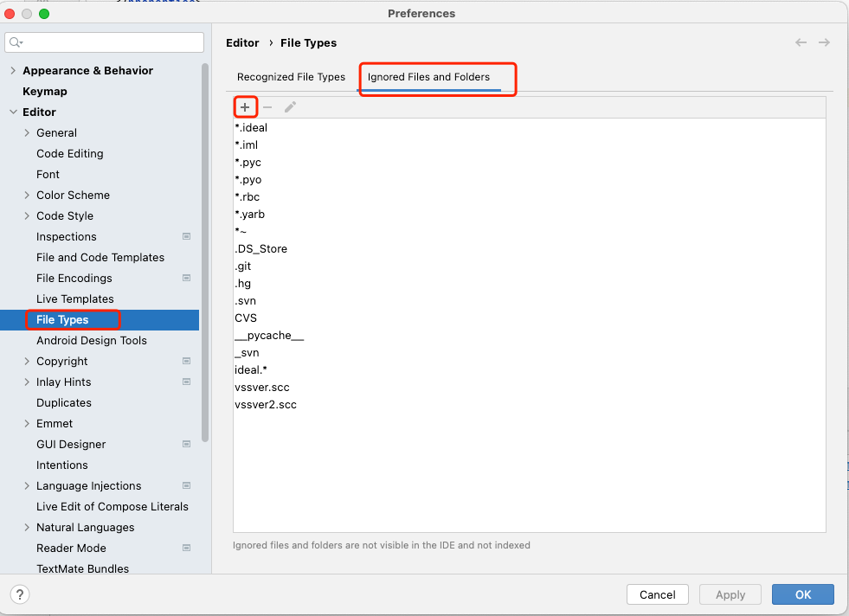Select the *.pyo pattern
This screenshot has width=849, height=616.
pyautogui.click(x=248, y=180)
